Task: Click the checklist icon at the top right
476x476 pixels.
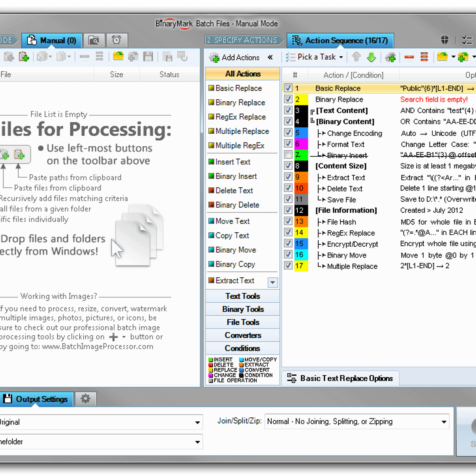Action: tap(467, 40)
